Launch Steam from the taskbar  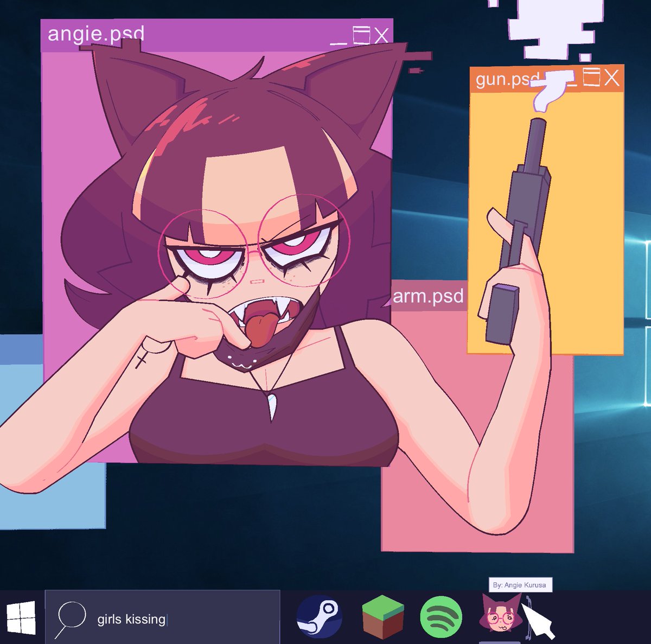tap(320, 617)
